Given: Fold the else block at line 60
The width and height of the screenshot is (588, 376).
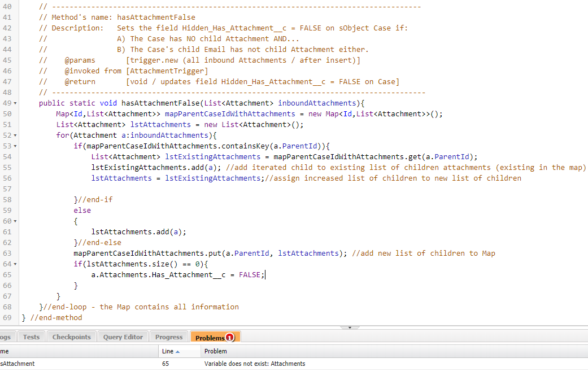Looking at the screenshot, I should click(15, 221).
